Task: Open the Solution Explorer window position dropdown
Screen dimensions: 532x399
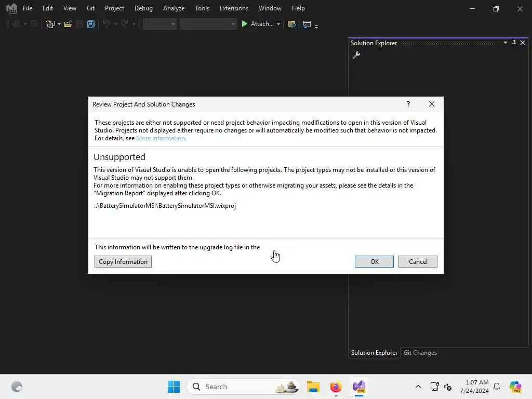Action: (x=505, y=43)
